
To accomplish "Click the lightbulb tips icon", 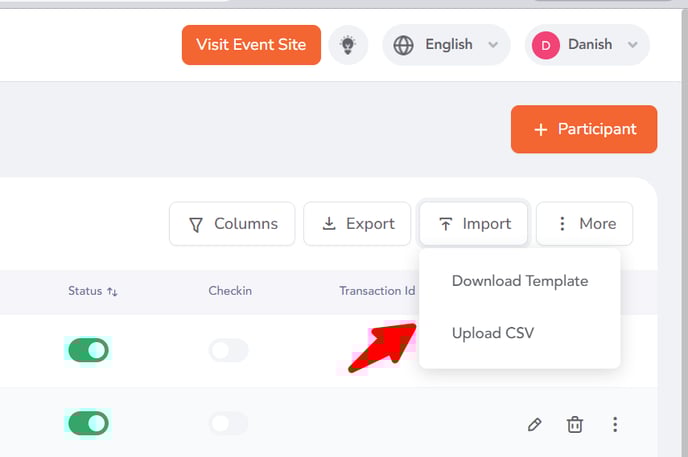I will pyautogui.click(x=348, y=45).
